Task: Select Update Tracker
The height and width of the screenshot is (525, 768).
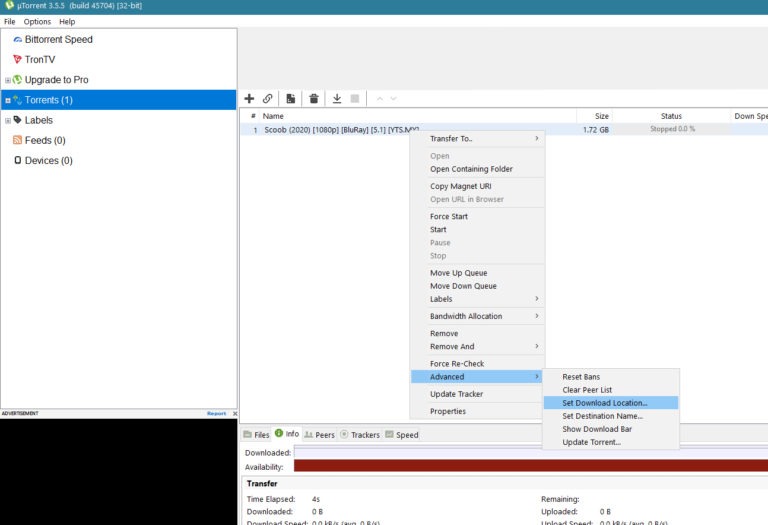Action: click(478, 394)
